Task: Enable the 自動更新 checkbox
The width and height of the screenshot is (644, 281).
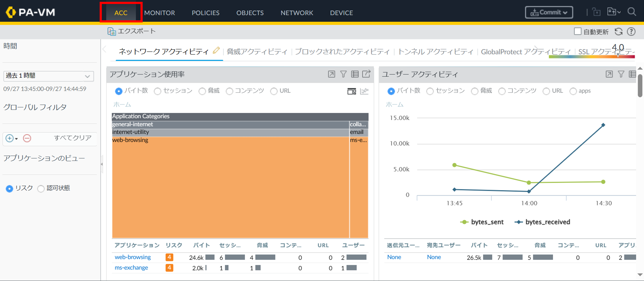Action: point(578,32)
